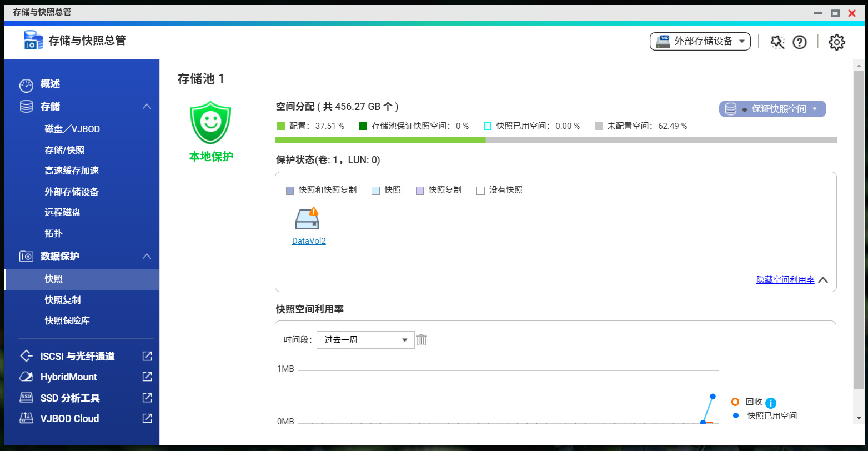Open external link arrow beside HybridMount

click(147, 377)
